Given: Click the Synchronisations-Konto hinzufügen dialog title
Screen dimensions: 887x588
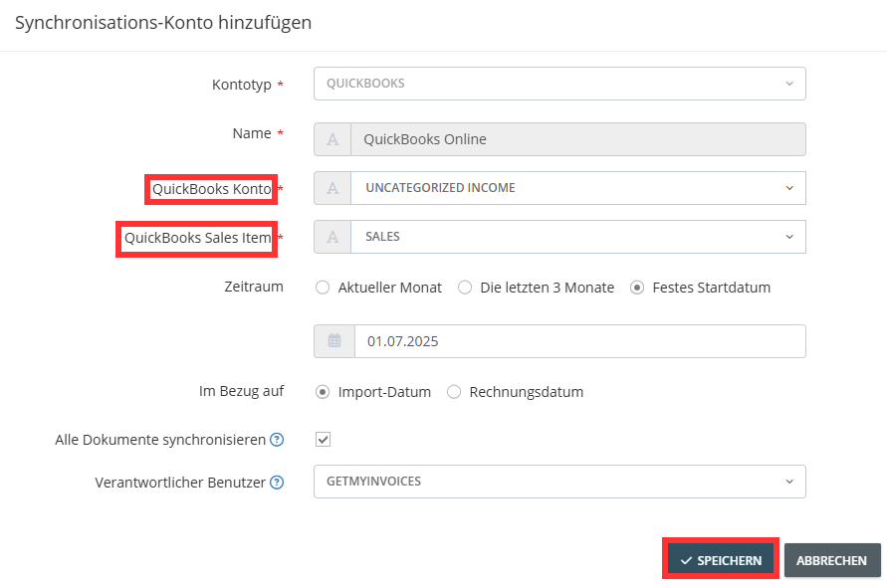Looking at the screenshot, I should click(163, 23).
